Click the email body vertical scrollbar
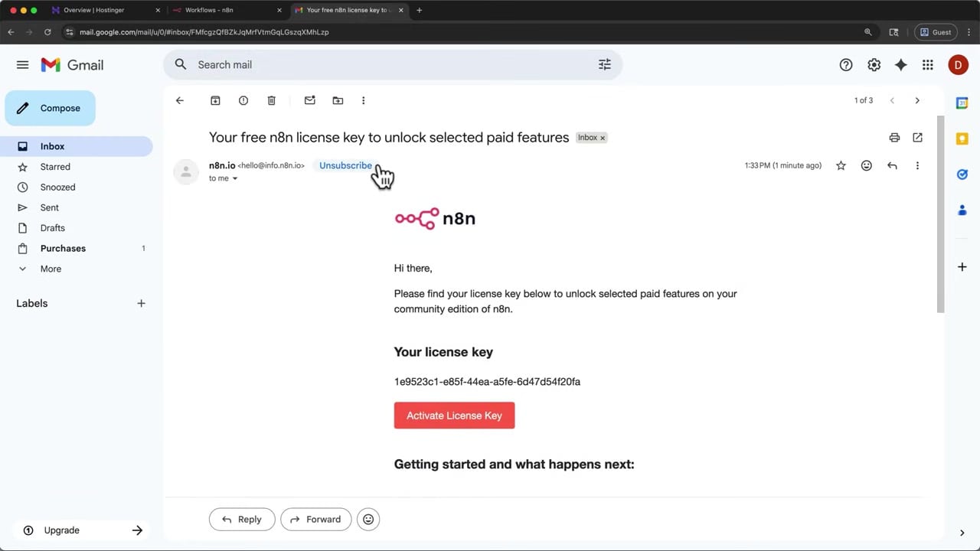The height and width of the screenshot is (551, 980). coord(941,214)
